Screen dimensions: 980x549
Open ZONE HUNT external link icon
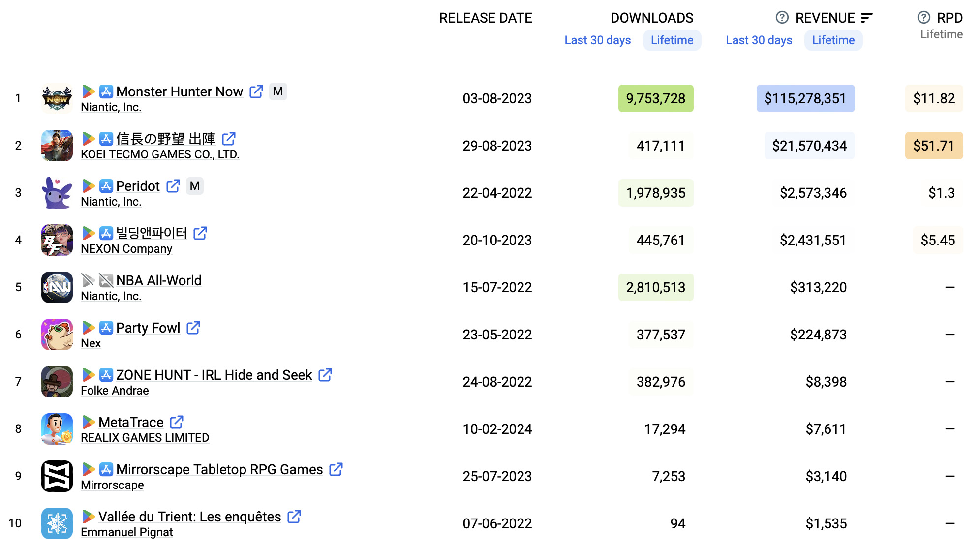pos(325,375)
